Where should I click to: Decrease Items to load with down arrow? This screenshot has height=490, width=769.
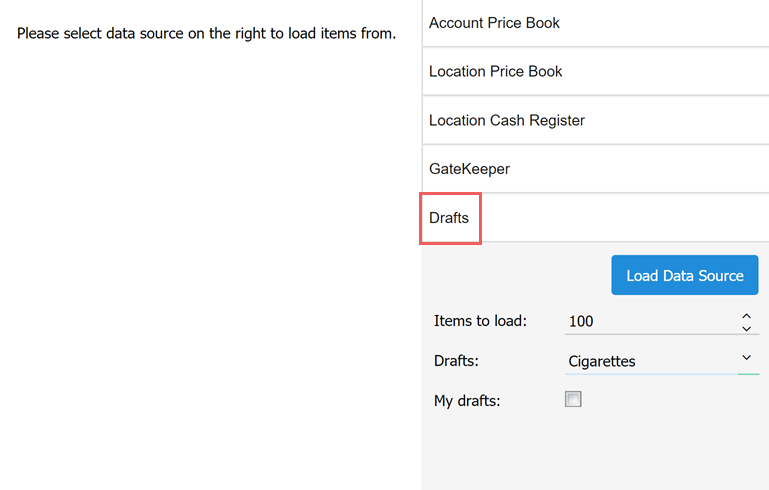point(746,329)
